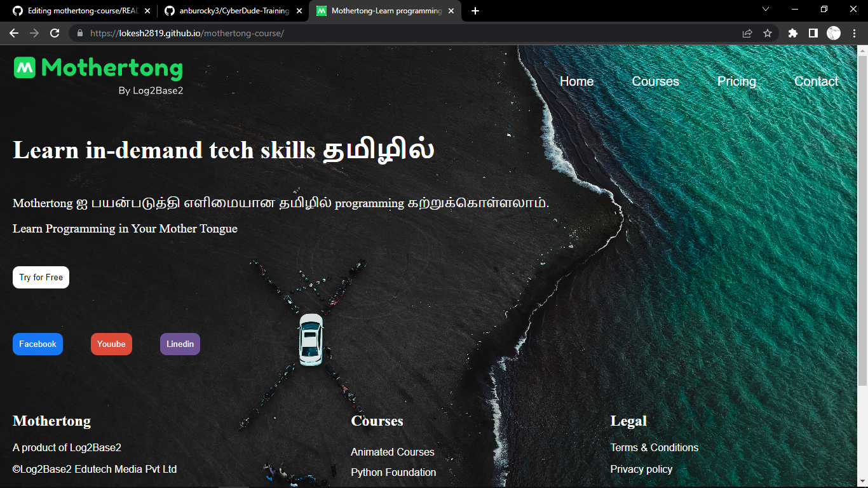
Task: Click the vertical page scrollbar thumb
Action: tap(862, 220)
